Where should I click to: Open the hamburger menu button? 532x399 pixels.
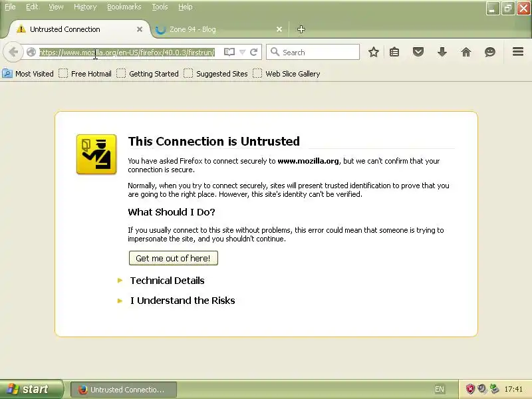click(518, 52)
